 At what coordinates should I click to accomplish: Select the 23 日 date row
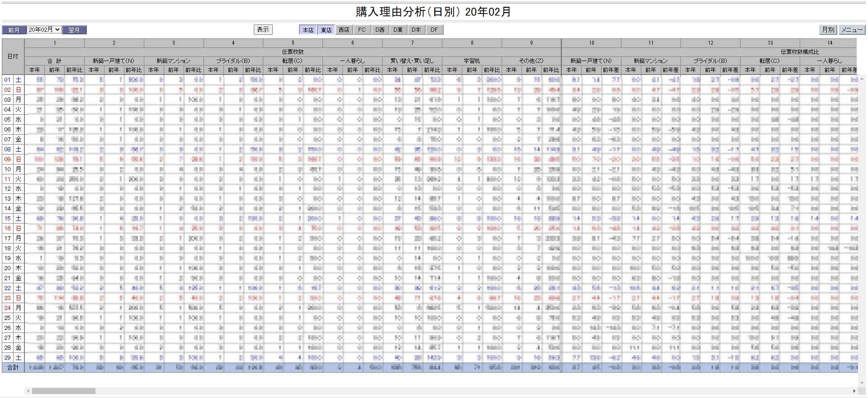click(13, 298)
